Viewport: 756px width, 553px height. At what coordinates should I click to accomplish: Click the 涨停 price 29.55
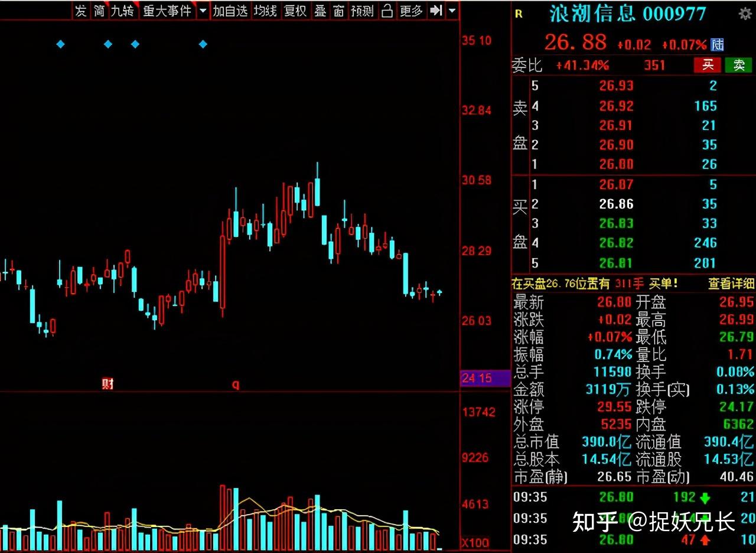[x=615, y=406]
